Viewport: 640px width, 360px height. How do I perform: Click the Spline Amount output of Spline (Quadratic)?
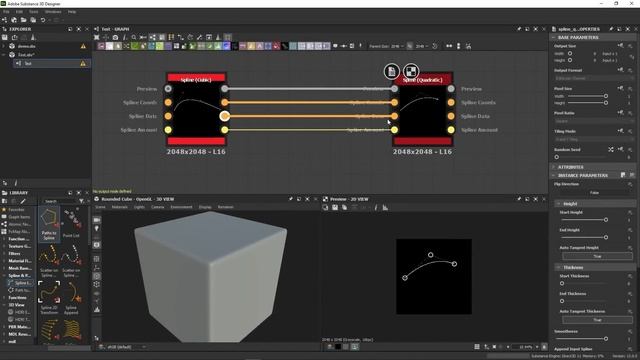point(451,130)
